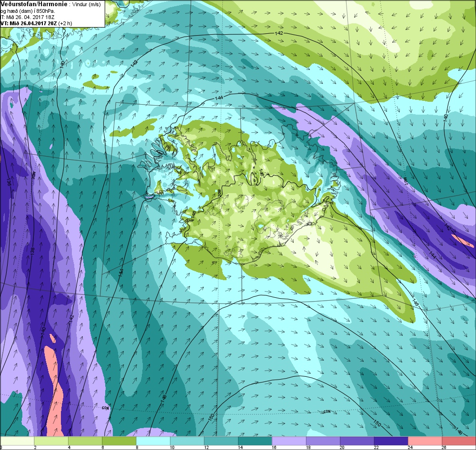
Task: Select the coral red above-26 m/s legend swatch
Action: click(x=459, y=440)
